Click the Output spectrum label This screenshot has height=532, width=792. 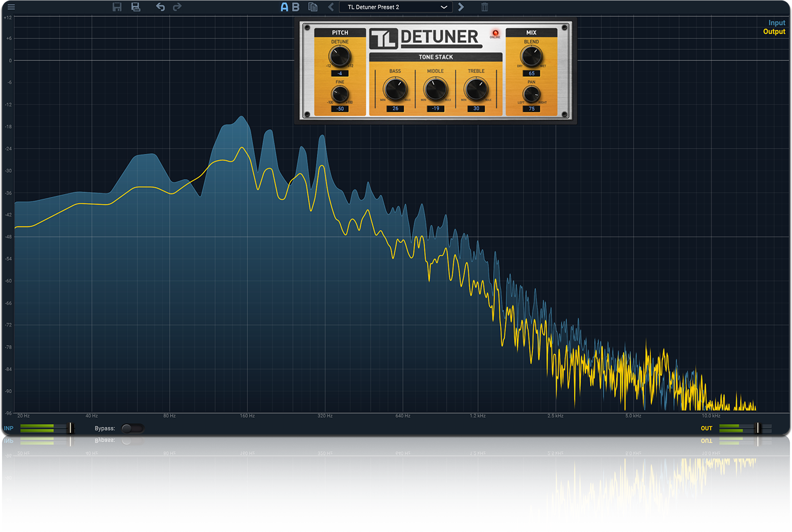click(x=774, y=32)
